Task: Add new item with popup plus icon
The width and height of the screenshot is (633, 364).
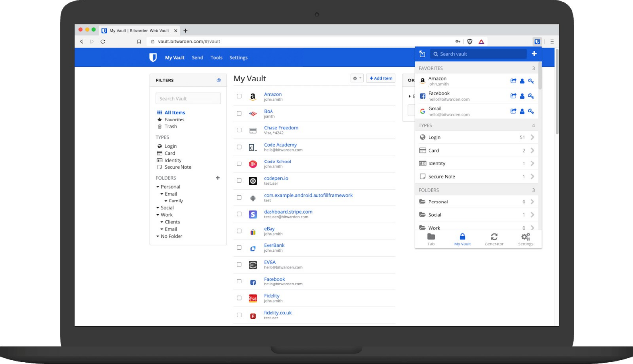Action: point(534,54)
